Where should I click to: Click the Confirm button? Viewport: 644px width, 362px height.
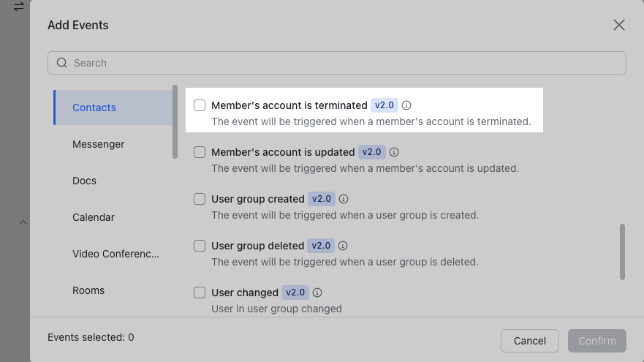[x=597, y=341]
